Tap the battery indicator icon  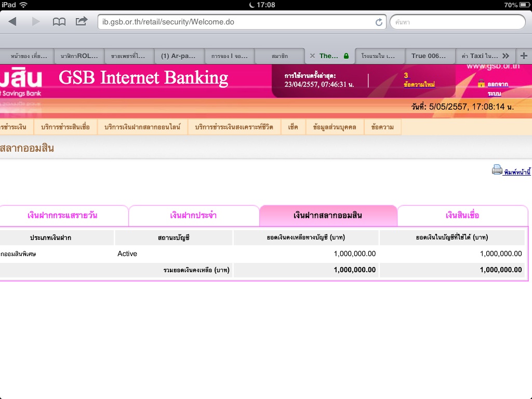[x=525, y=5]
